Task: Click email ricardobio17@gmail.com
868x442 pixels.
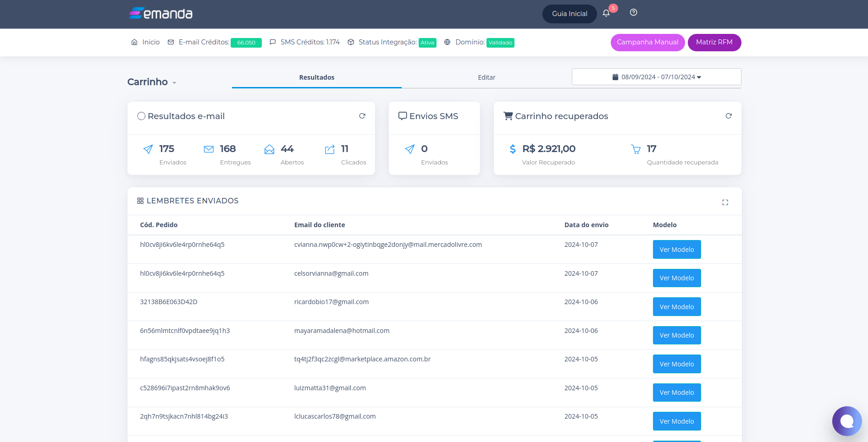Action: click(332, 302)
